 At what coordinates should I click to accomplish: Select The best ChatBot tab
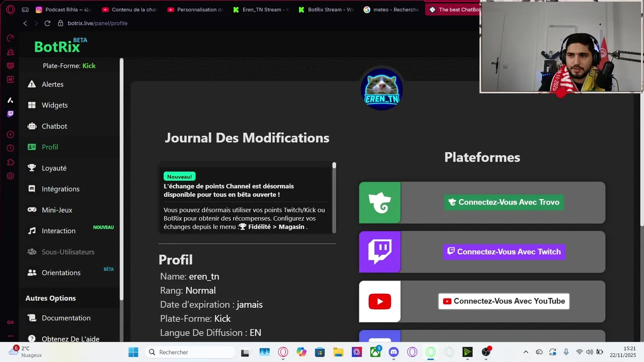(453, 10)
